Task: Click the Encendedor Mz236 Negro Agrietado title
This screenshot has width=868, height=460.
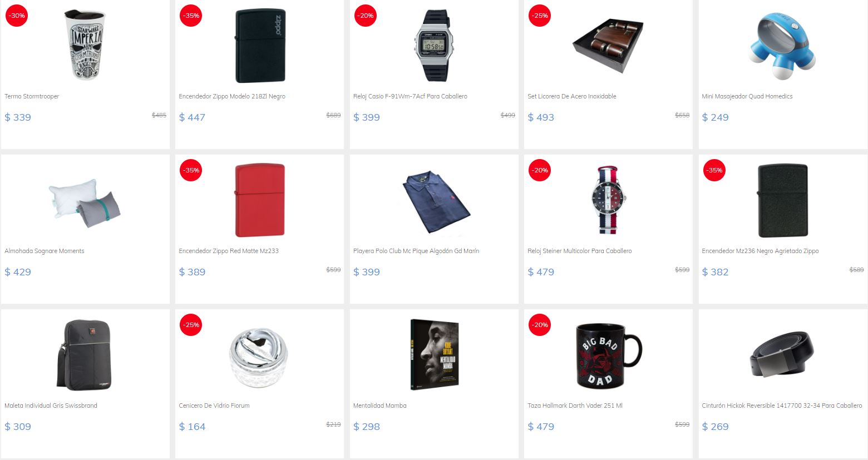Action: [x=760, y=251]
